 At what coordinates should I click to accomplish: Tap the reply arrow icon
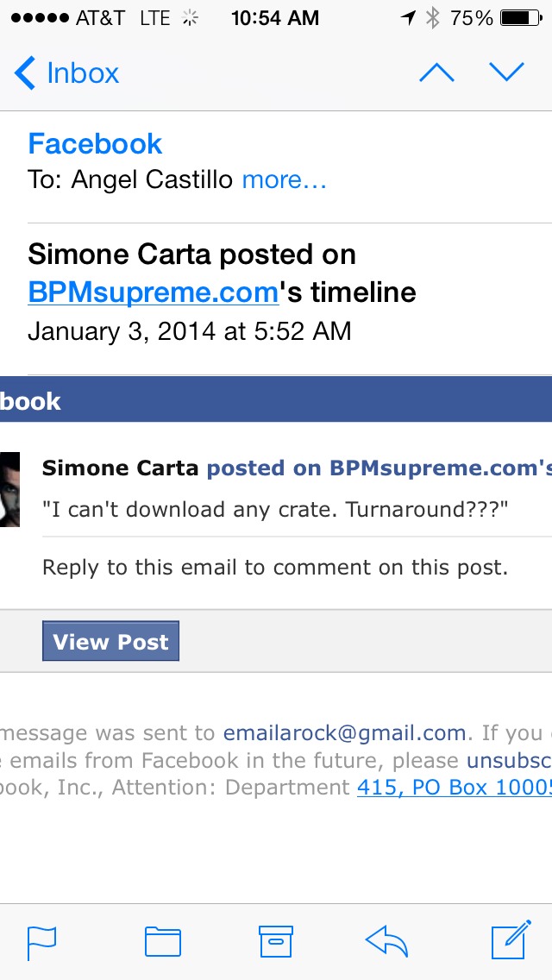click(386, 941)
